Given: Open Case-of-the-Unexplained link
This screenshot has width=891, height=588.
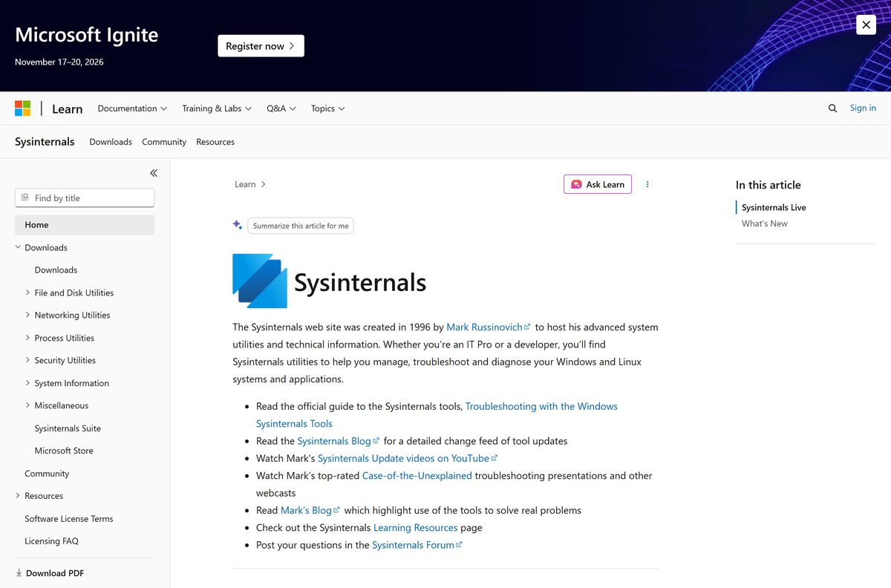Looking at the screenshot, I should [x=417, y=476].
